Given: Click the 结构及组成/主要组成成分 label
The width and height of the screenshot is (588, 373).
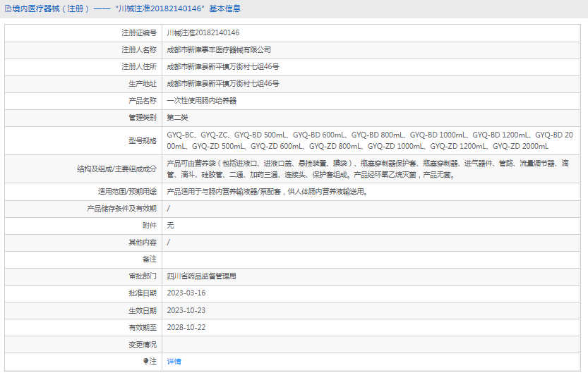Looking at the screenshot, I should (116, 169).
